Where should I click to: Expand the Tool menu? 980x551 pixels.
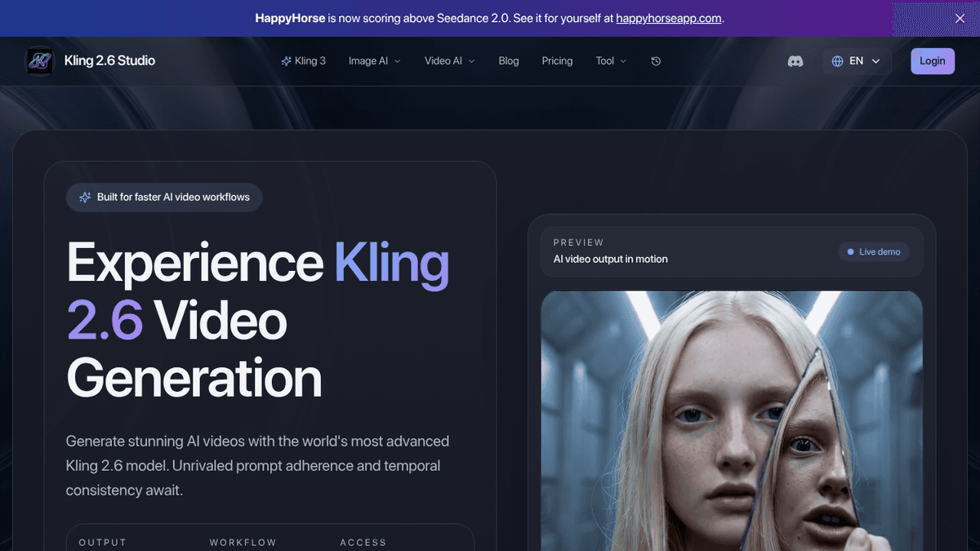click(612, 61)
